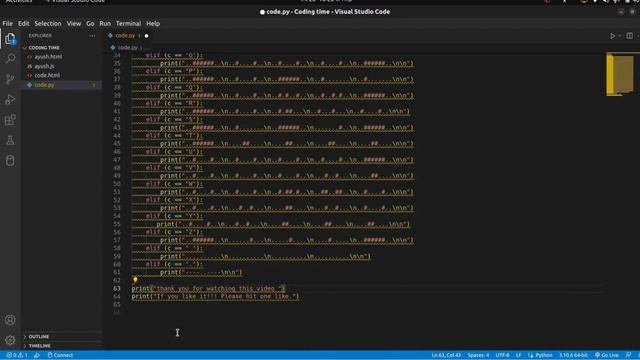
Task: Click line number 61 in the gutter
Action: click(x=117, y=272)
